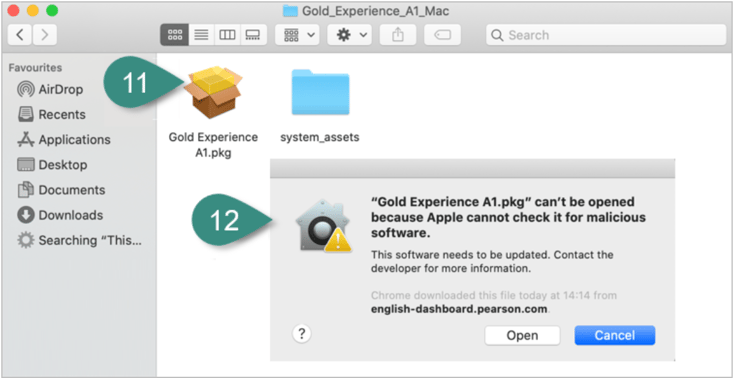This screenshot has width=734, height=378.
Task: Click the Open button in the dialog
Action: (522, 335)
